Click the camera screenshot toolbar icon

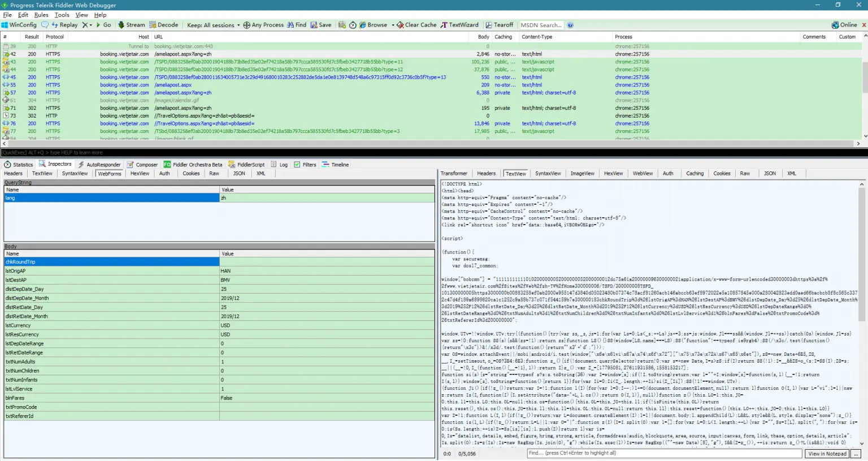pyautogui.click(x=342, y=25)
